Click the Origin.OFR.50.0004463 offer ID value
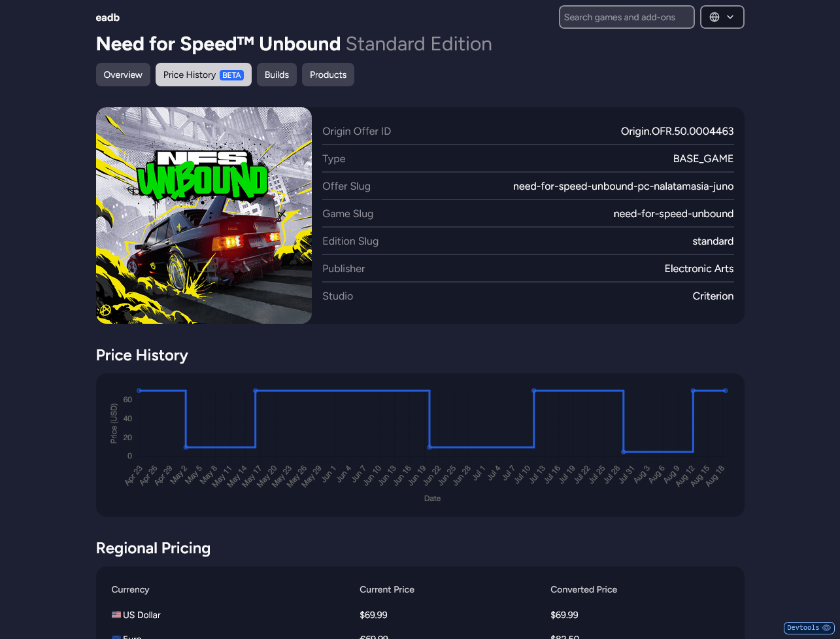Screen dimensions: 840x639 tap(677, 131)
